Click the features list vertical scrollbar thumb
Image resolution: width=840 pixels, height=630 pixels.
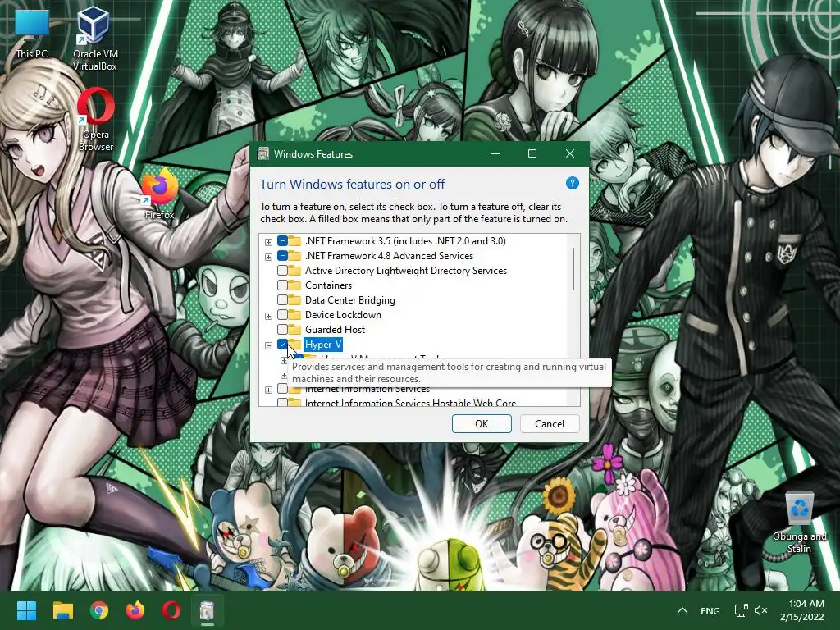click(x=573, y=269)
